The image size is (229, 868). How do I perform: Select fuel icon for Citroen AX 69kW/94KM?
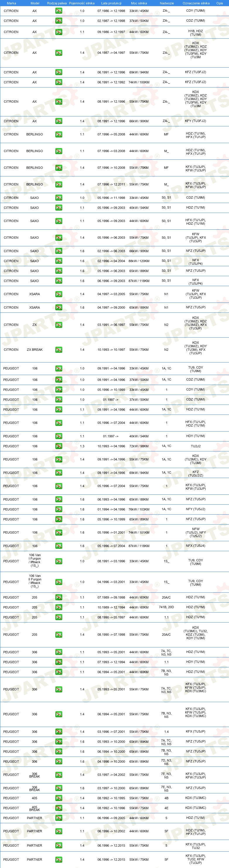(59, 72)
